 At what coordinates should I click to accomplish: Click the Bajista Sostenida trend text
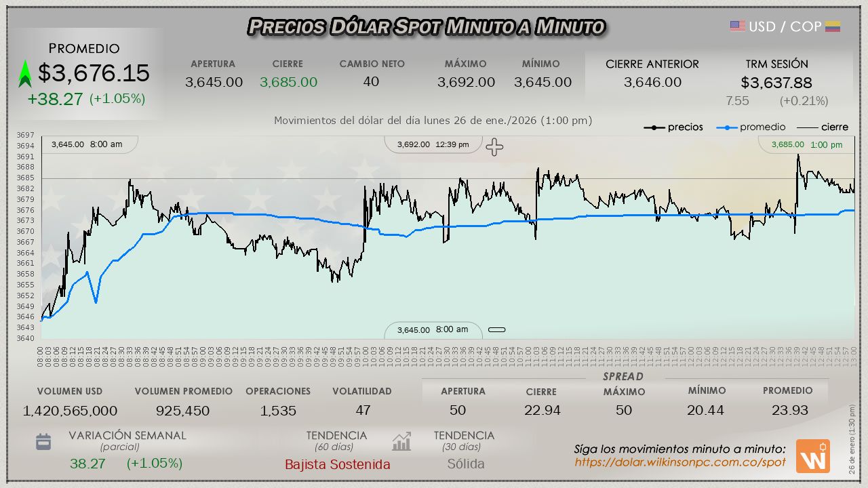337,464
